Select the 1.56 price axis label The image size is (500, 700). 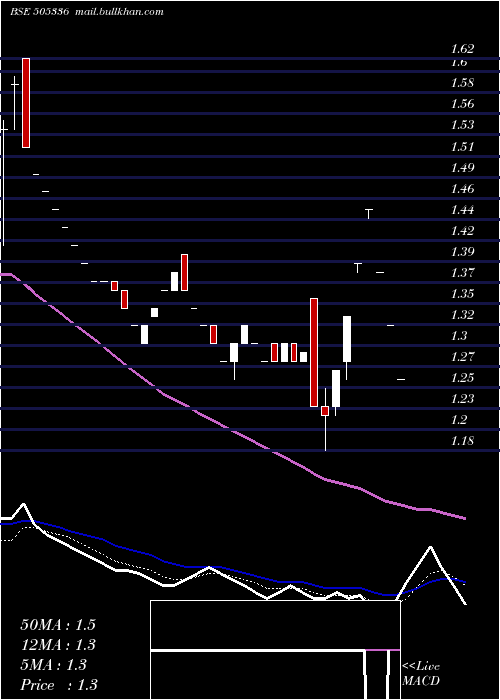click(462, 104)
